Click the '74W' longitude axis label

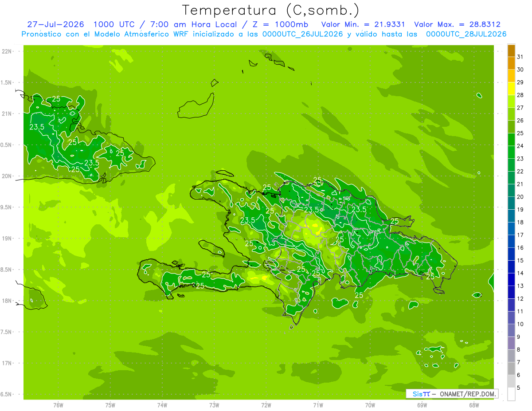point(162,405)
